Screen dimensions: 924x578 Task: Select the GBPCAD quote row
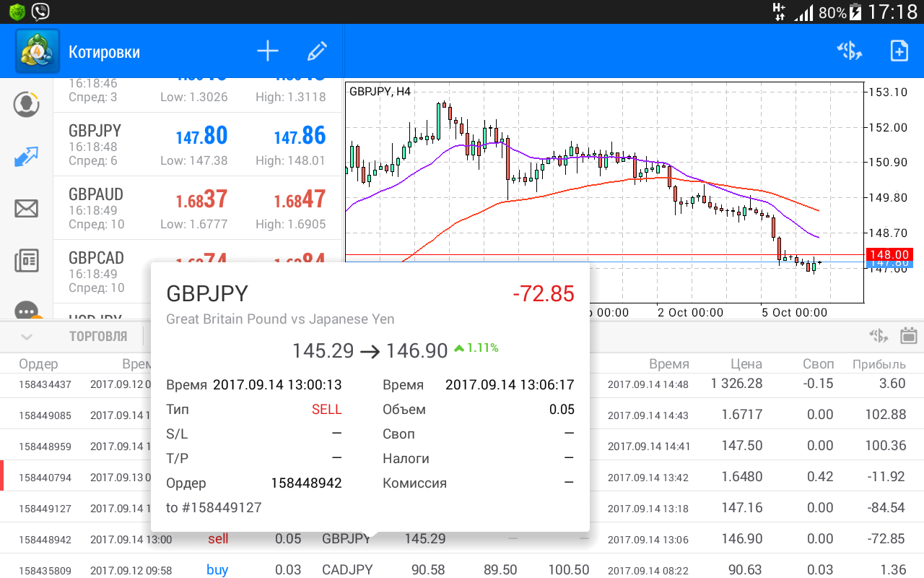coord(198,272)
